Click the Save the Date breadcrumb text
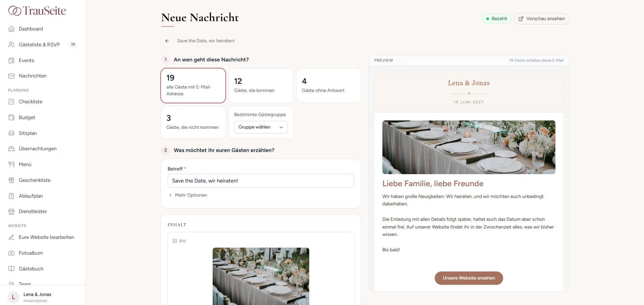 [x=206, y=41]
